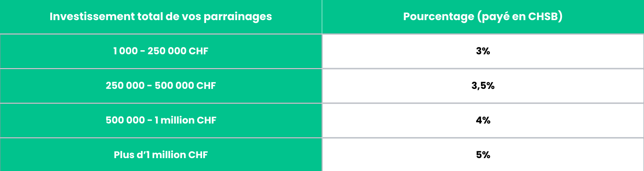This screenshot has height=171, width=644.
Task: Click the 'Pourcentage (payé en CHSB)' header
Action: (483, 16)
